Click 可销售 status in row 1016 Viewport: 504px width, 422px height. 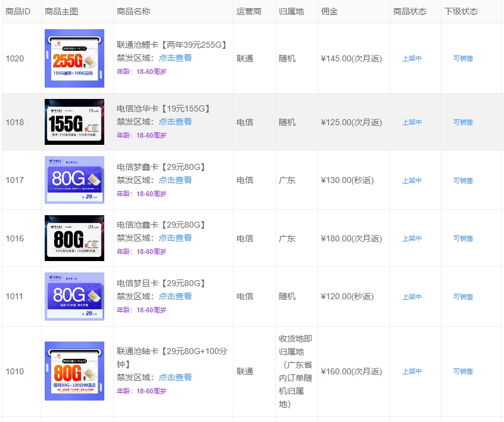(463, 238)
